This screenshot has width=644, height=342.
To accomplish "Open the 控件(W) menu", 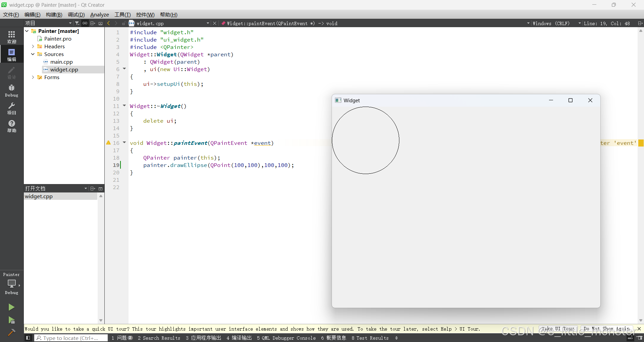I will [x=145, y=14].
